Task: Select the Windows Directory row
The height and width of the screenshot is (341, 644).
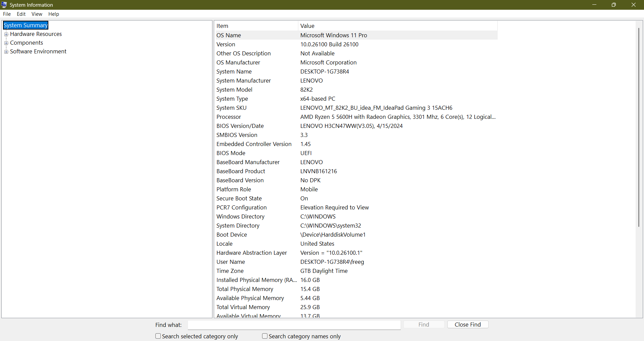Action: click(356, 216)
